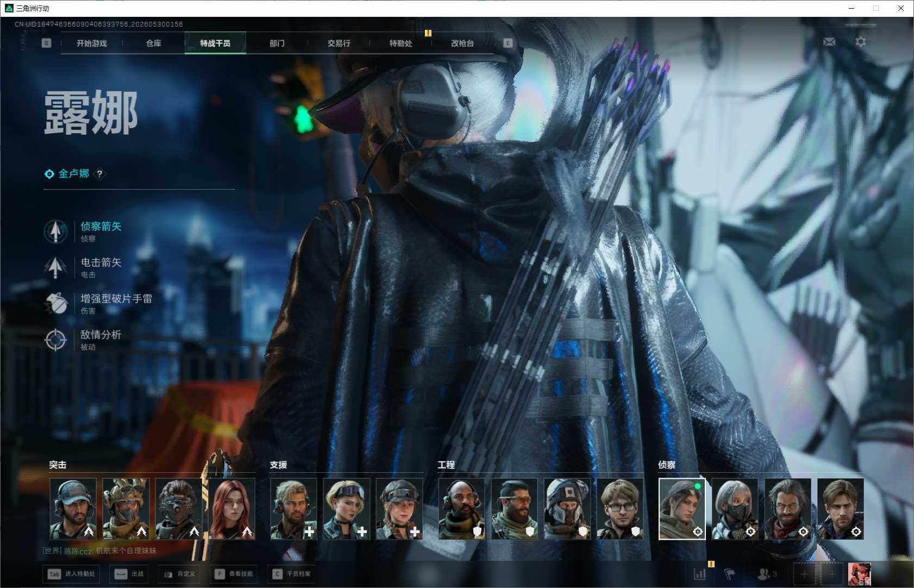Open the 部门 tab
Image resolution: width=914 pixels, height=588 pixels.
click(x=277, y=43)
